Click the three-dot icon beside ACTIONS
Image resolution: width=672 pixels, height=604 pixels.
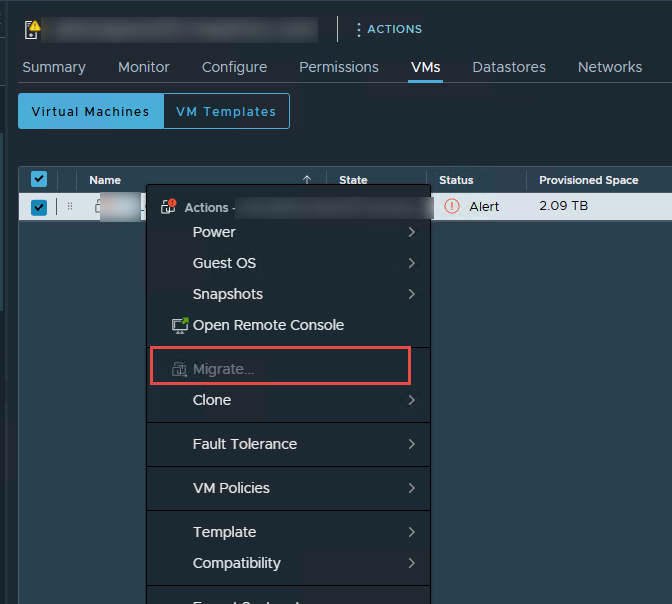[x=358, y=30]
